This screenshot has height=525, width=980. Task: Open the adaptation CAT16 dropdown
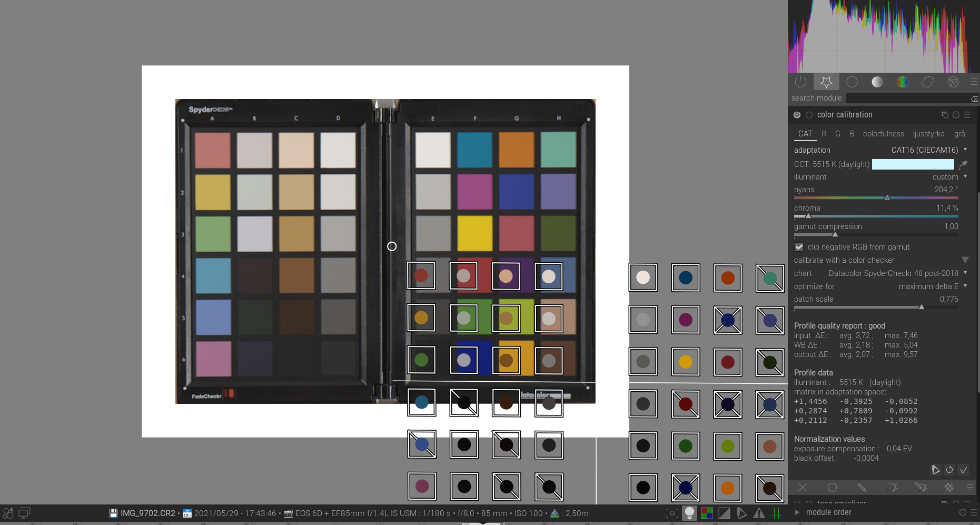[x=929, y=150]
